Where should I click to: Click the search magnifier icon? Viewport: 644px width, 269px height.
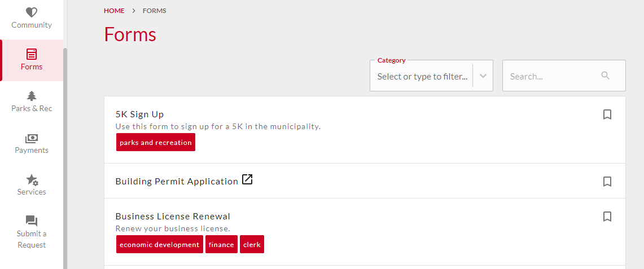click(606, 76)
